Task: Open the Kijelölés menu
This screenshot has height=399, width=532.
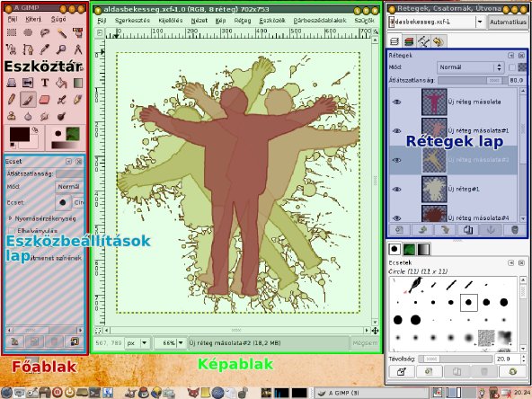Action: pos(171,21)
